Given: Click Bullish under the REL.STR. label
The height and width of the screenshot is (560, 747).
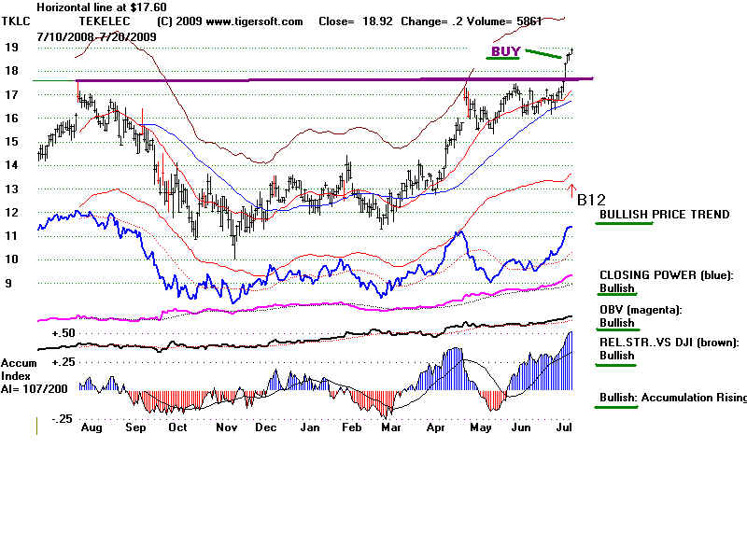Looking at the screenshot, I should point(617,356).
